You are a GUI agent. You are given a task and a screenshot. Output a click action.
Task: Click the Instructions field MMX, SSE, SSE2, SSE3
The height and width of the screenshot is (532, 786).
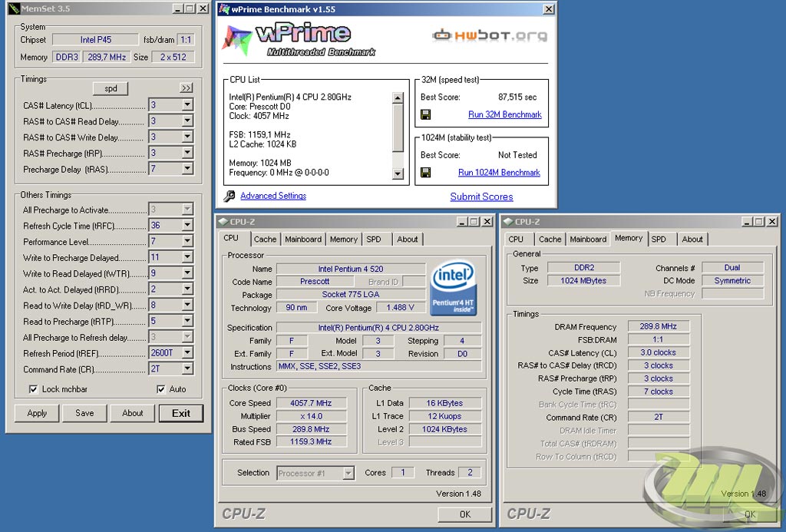click(379, 366)
